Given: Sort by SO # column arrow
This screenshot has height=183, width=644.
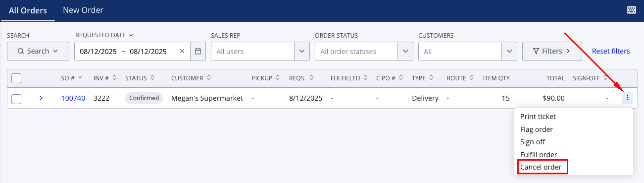Looking at the screenshot, I should click(x=81, y=78).
